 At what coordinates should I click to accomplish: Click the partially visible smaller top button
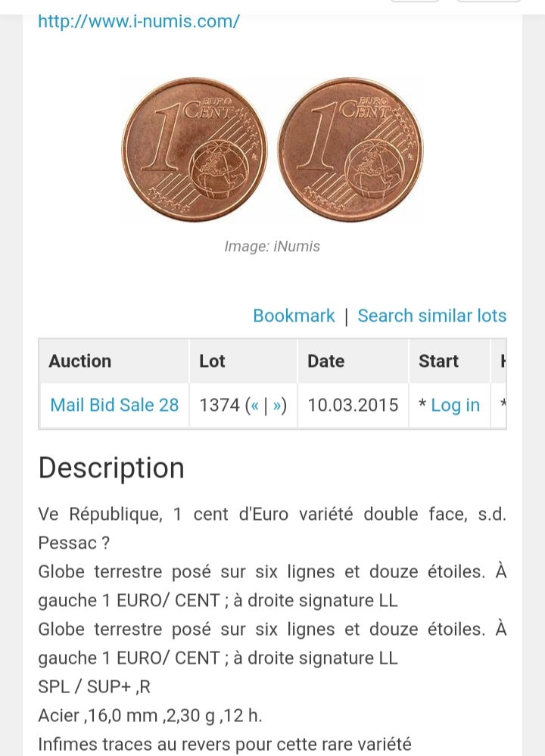(x=414, y=1)
